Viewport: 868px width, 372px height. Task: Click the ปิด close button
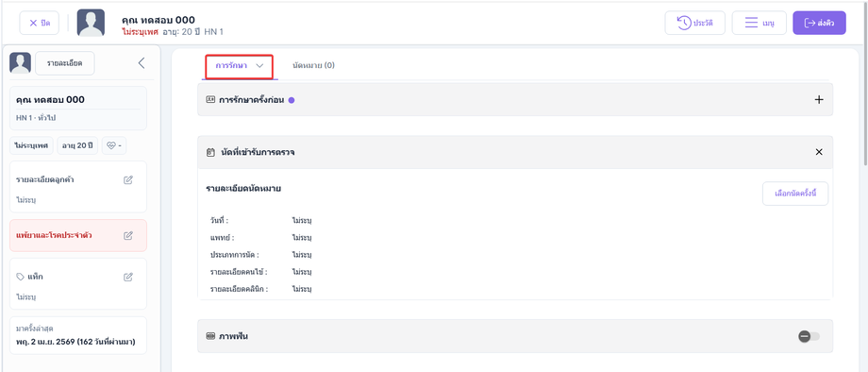[x=40, y=23]
